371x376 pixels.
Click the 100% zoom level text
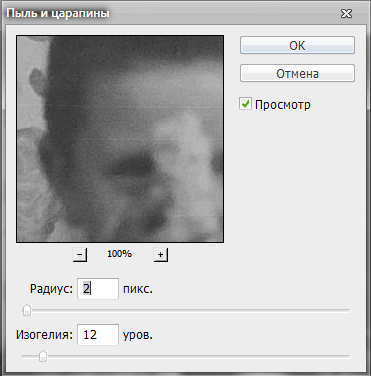119,254
